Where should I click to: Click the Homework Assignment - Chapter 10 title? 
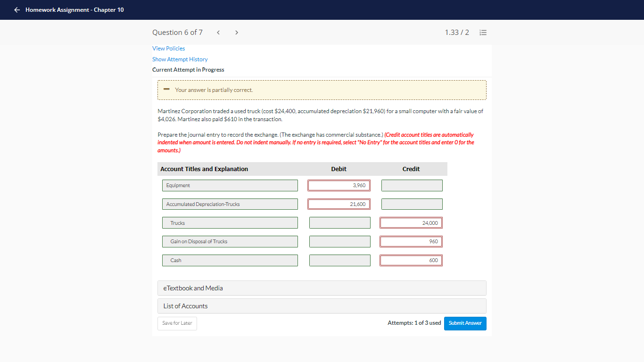click(74, 10)
